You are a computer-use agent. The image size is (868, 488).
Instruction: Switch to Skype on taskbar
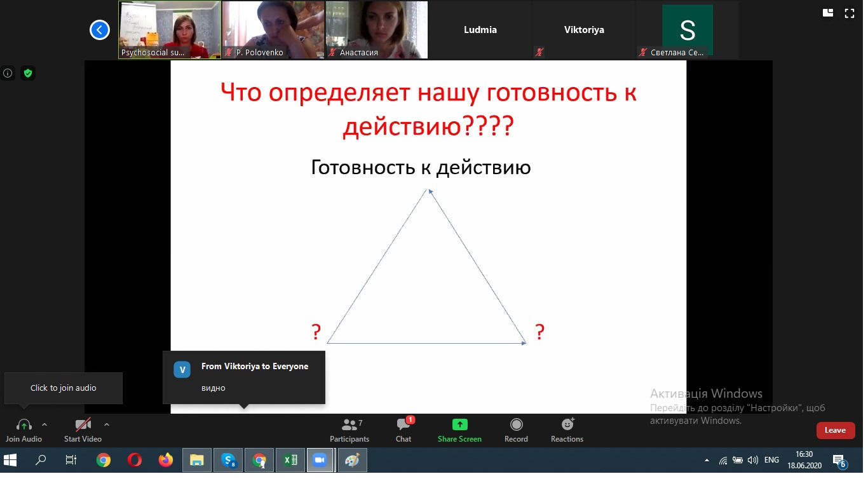pyautogui.click(x=228, y=460)
